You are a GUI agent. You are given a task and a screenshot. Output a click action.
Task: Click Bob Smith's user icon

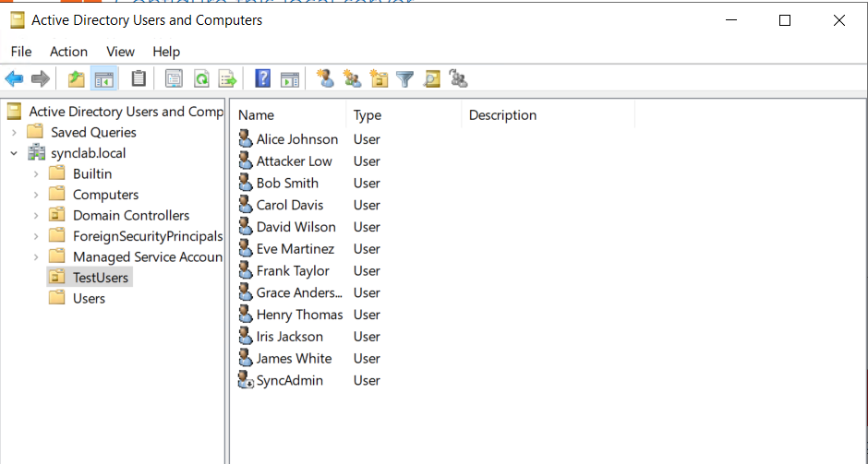246,183
